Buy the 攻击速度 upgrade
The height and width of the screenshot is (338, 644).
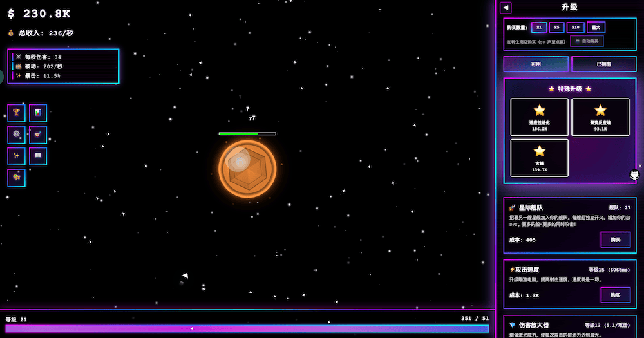pyautogui.click(x=615, y=295)
